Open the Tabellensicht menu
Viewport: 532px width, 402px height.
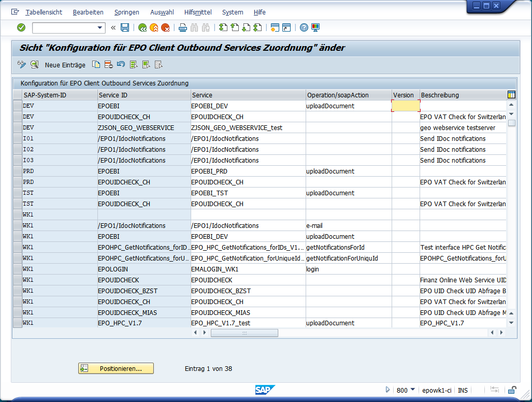pos(44,12)
